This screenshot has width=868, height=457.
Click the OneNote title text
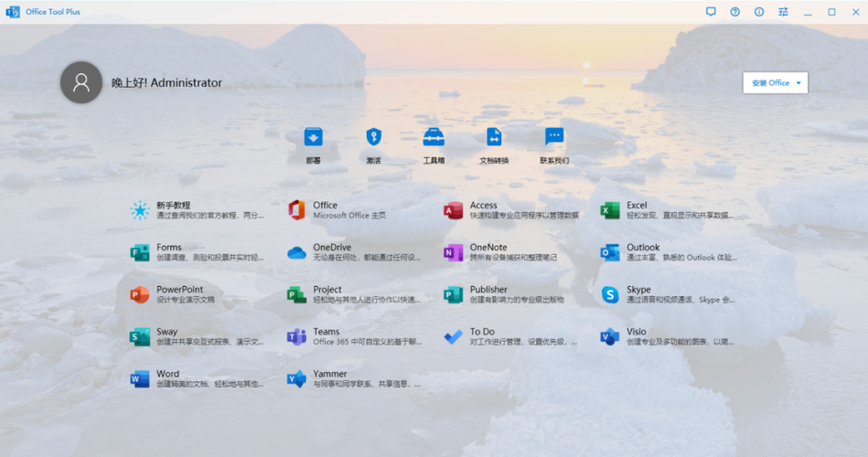pyautogui.click(x=488, y=248)
